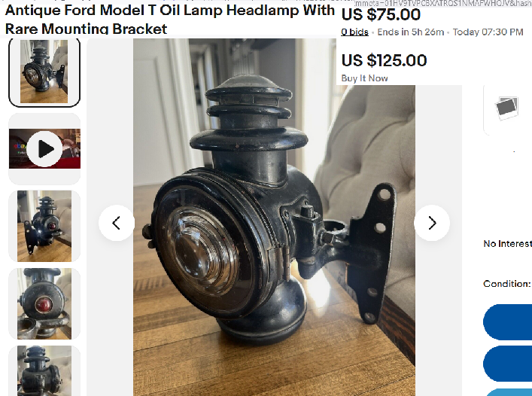Click the second blue button on the right
The image size is (532, 396).
[x=508, y=364]
